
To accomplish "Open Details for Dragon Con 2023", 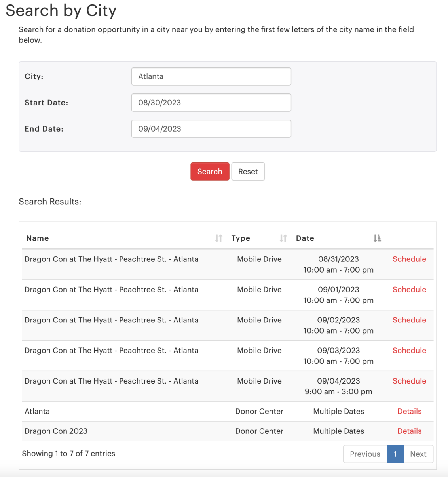I will 409,431.
